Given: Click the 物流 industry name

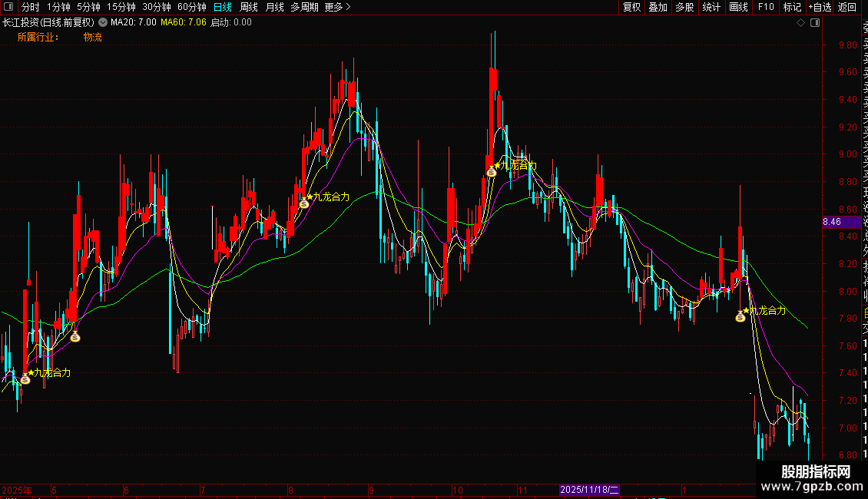Looking at the screenshot, I should point(92,37).
